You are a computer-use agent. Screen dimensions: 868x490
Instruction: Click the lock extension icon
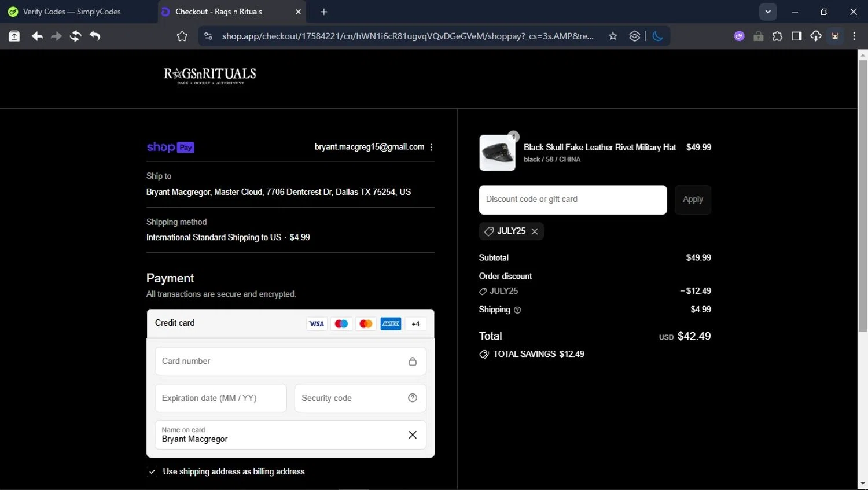[x=758, y=36]
